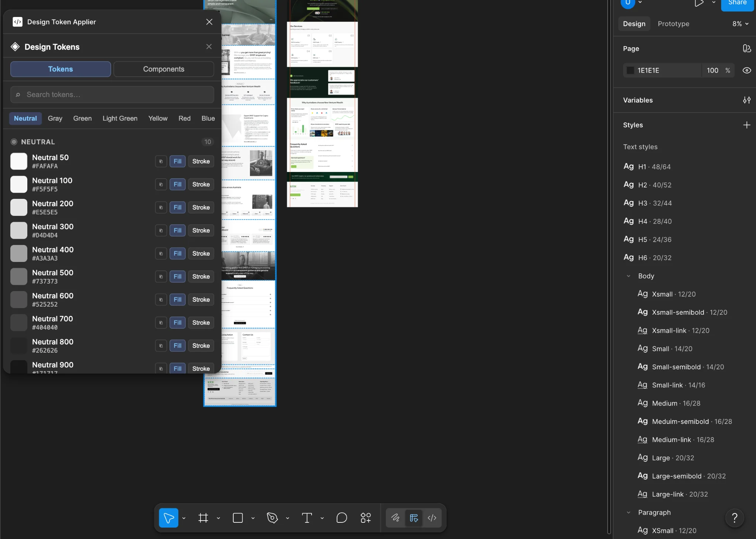Toggle Design layout mode in toolbar
The image size is (756, 539).
(413, 518)
